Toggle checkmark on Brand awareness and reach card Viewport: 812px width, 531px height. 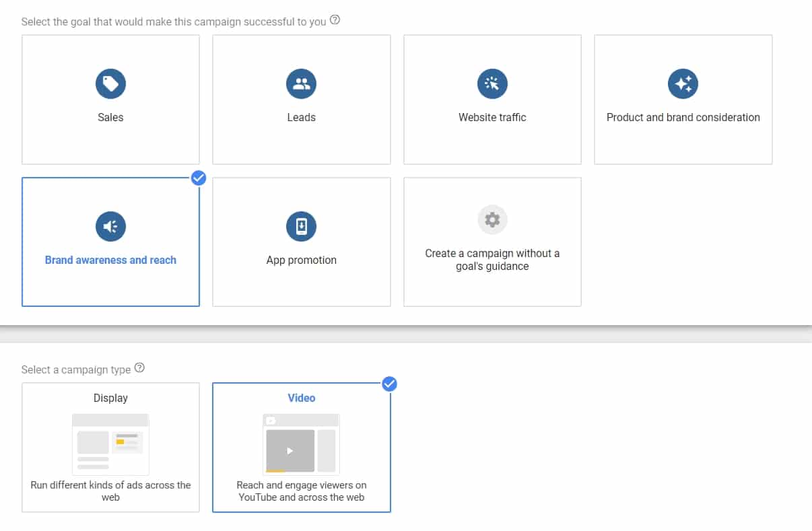pyautogui.click(x=199, y=178)
